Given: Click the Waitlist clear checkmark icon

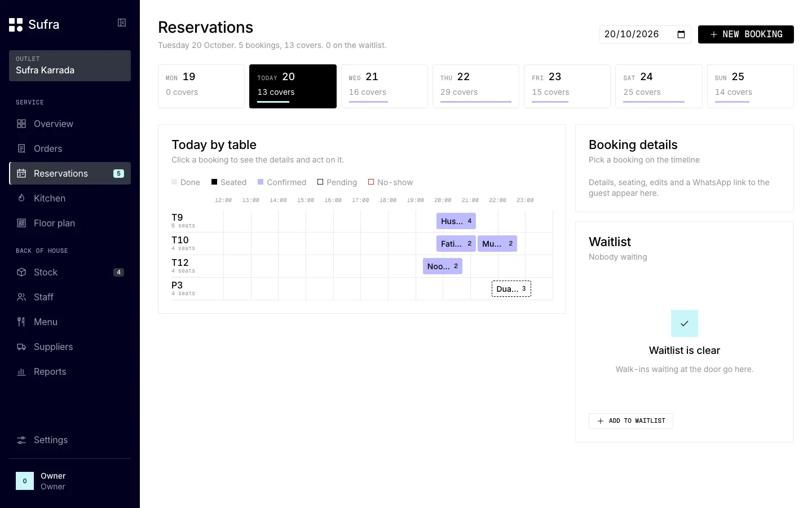Looking at the screenshot, I should [685, 323].
